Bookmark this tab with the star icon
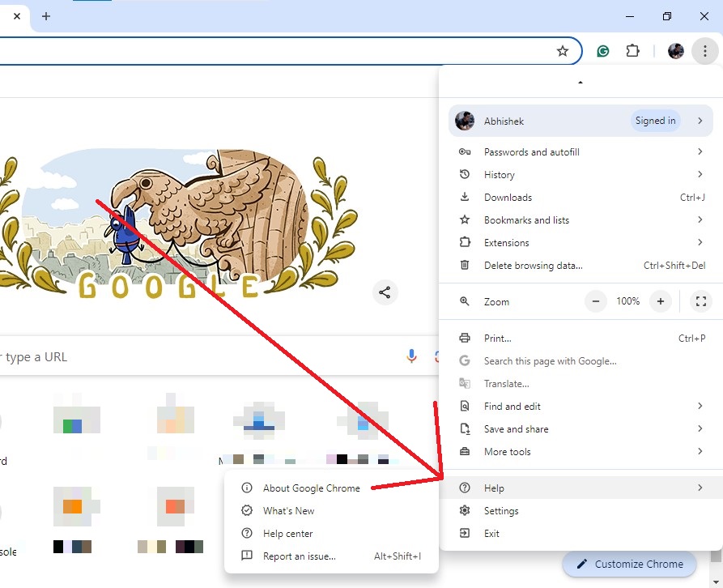The image size is (723, 588). point(562,51)
